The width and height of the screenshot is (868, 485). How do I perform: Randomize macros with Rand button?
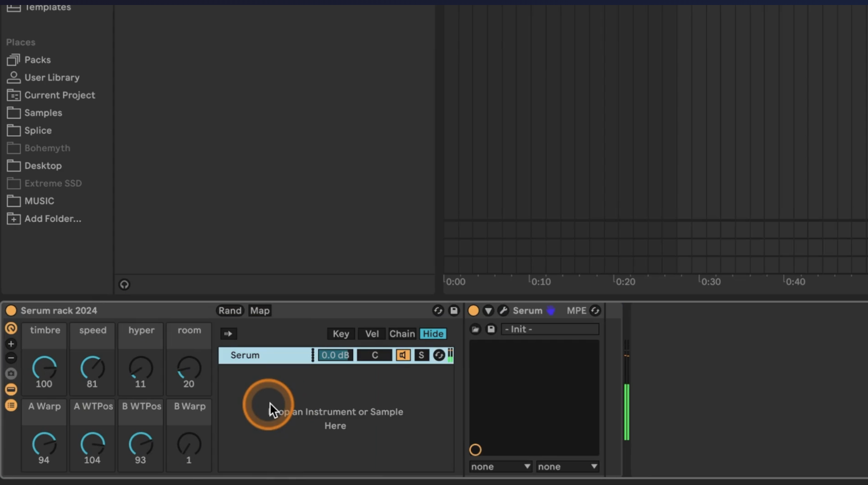[x=229, y=310]
